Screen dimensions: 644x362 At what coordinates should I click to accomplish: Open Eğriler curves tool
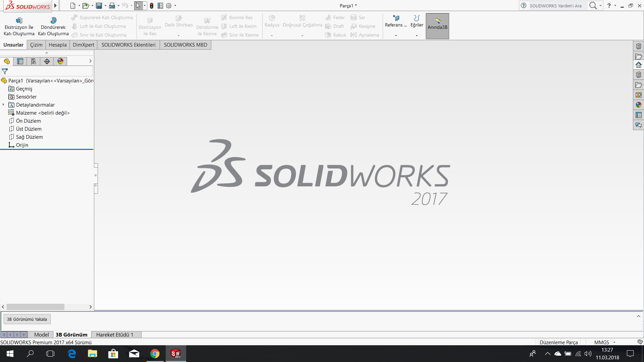417,22
